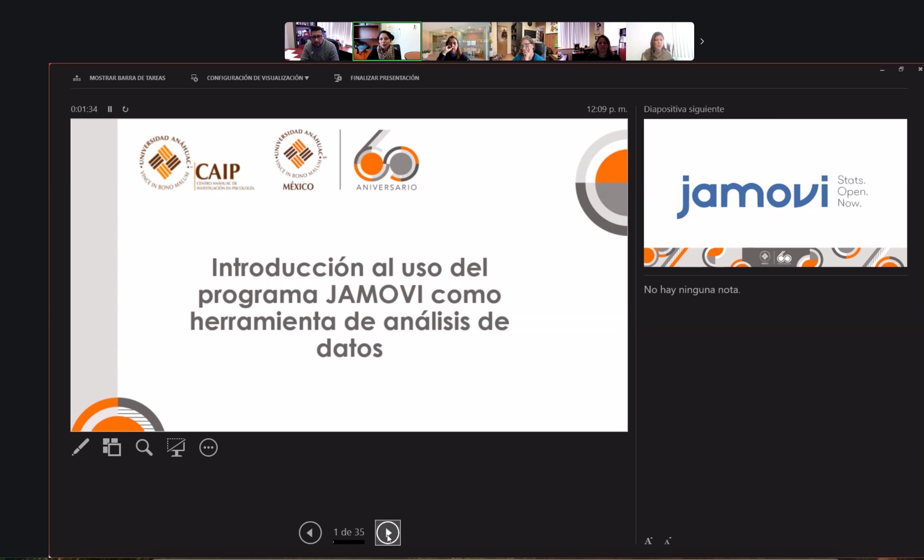Activate the zoom into slide magnifier
Screen dimensions: 924x560
[x=144, y=447]
